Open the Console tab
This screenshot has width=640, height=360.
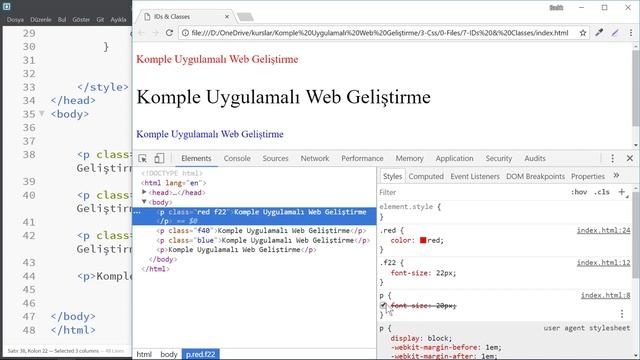coord(237,158)
